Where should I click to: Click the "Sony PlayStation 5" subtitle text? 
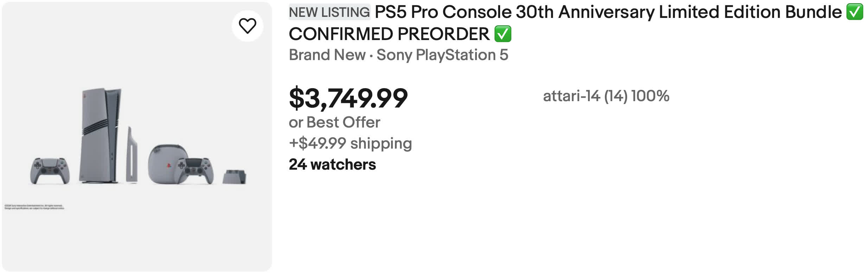442,55
